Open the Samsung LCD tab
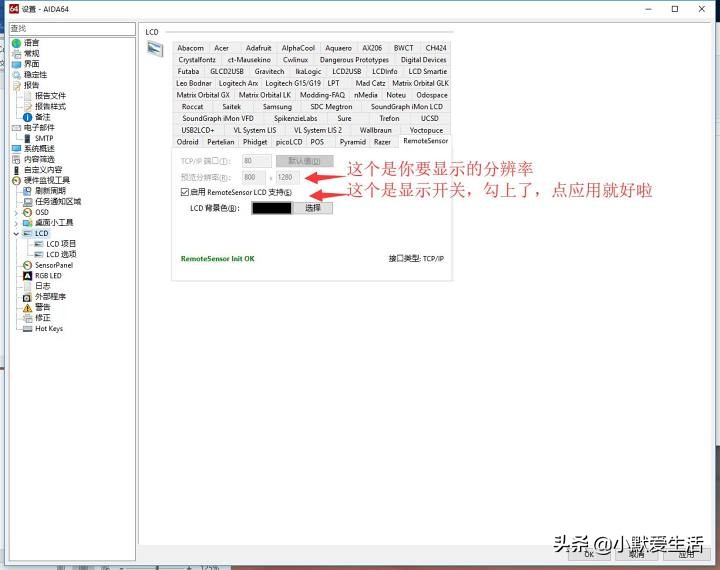Image resolution: width=720 pixels, height=570 pixels. tap(277, 107)
